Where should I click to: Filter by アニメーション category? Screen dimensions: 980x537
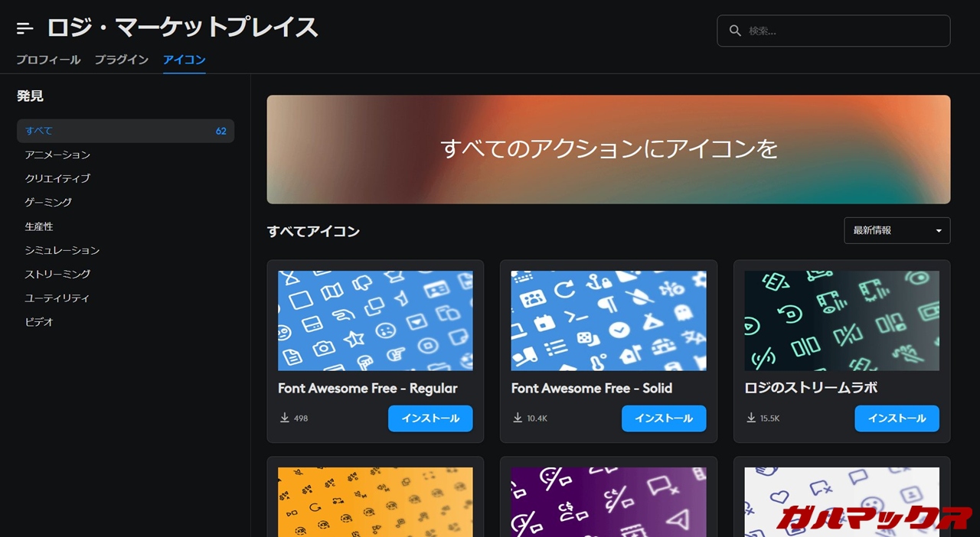point(57,155)
